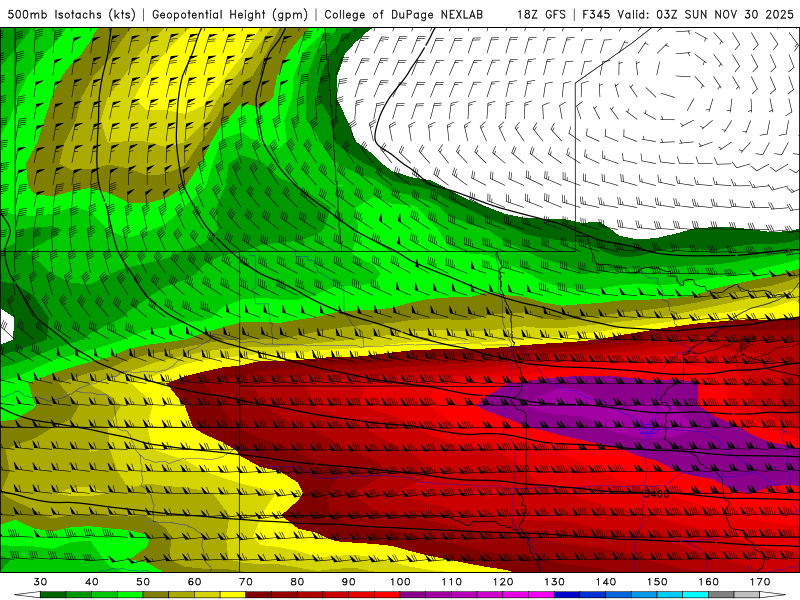Click the 'F345' forecast hour text
The image size is (800, 600).
[596, 15]
